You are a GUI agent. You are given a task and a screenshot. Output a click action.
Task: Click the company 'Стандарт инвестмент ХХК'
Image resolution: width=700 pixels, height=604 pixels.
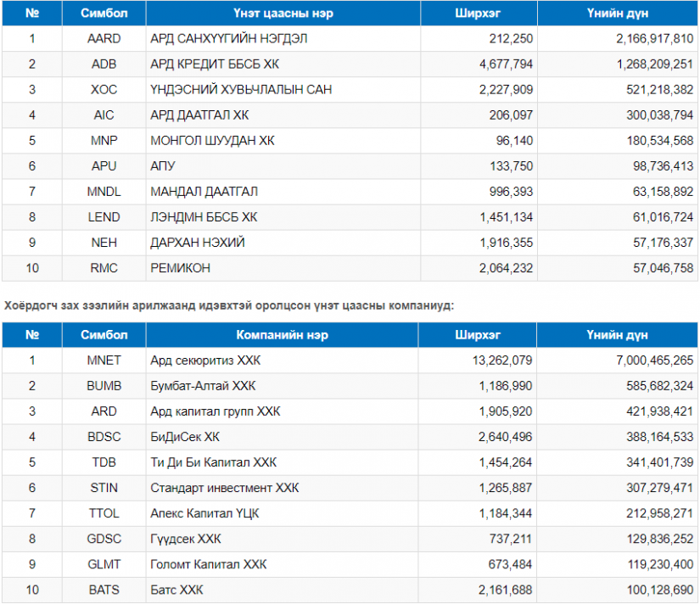225,488
